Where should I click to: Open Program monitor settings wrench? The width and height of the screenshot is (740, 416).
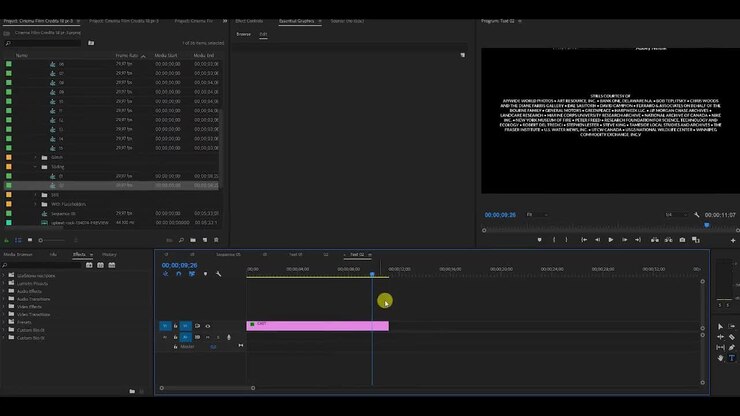point(697,215)
